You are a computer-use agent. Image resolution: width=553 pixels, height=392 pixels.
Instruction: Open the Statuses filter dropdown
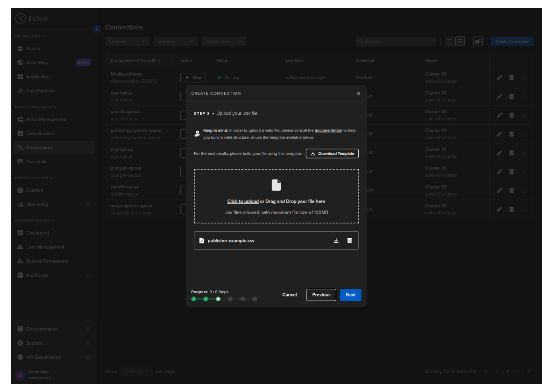(175, 41)
